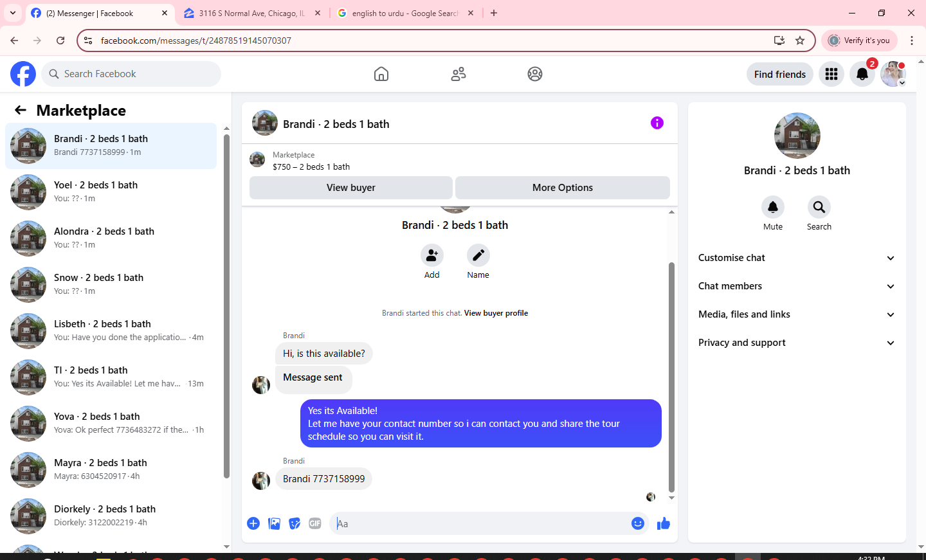Click the chat messages scrollbar

[x=671, y=377]
